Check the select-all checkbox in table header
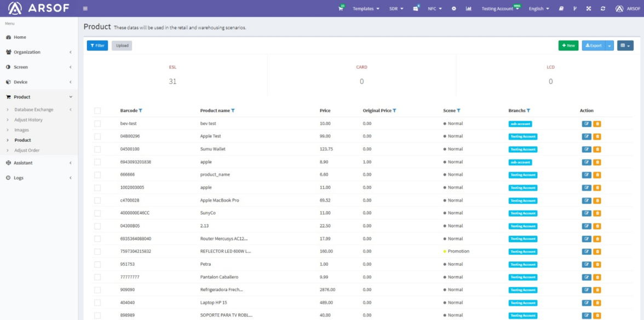The height and width of the screenshot is (320, 644). [97, 111]
